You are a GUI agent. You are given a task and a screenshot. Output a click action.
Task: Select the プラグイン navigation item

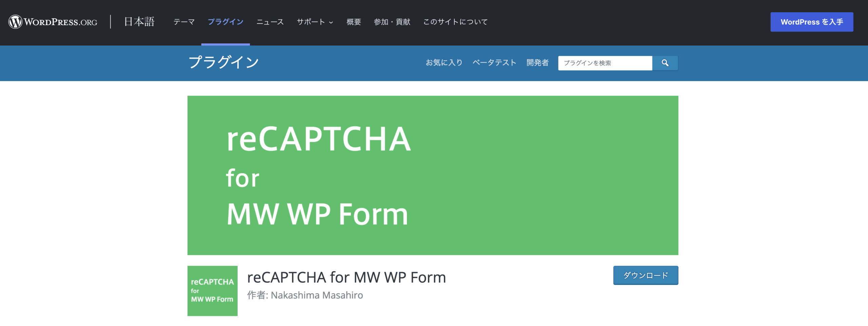pyautogui.click(x=225, y=21)
